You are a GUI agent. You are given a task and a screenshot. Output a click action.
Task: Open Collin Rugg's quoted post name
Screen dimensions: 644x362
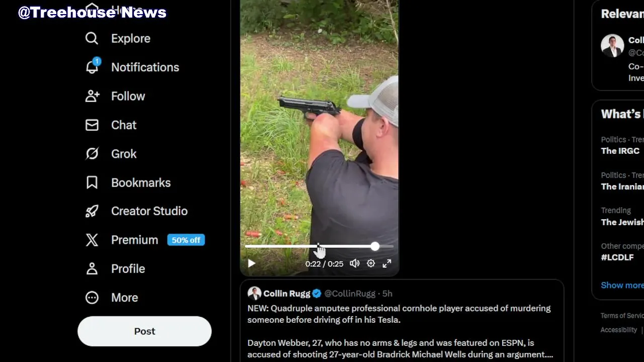[x=287, y=294]
